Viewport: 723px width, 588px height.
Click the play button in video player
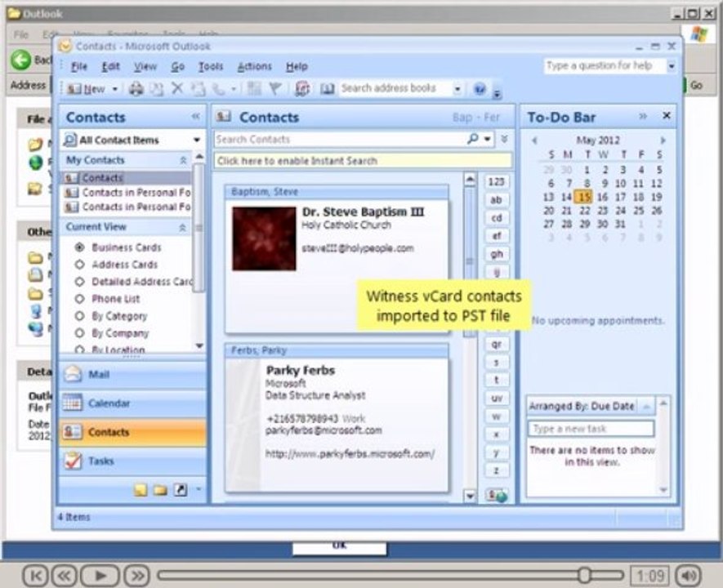pyautogui.click(x=100, y=575)
